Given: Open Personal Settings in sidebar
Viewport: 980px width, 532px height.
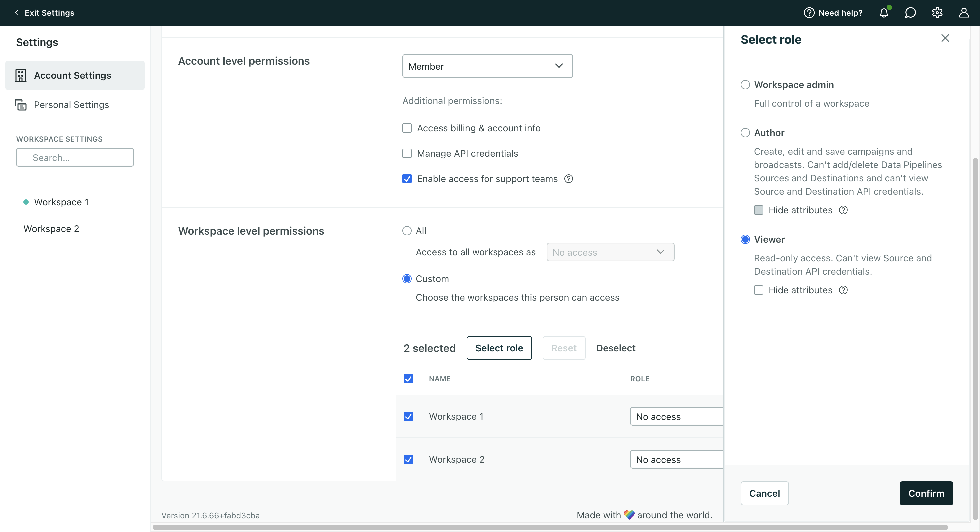Looking at the screenshot, I should click(x=75, y=105).
